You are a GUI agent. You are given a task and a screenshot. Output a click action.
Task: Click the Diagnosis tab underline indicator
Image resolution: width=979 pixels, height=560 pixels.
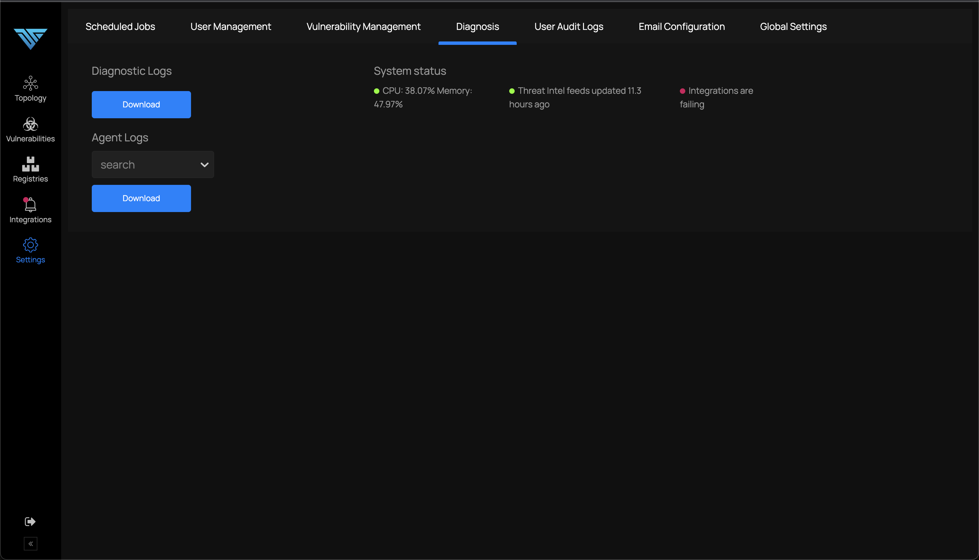coord(477,43)
